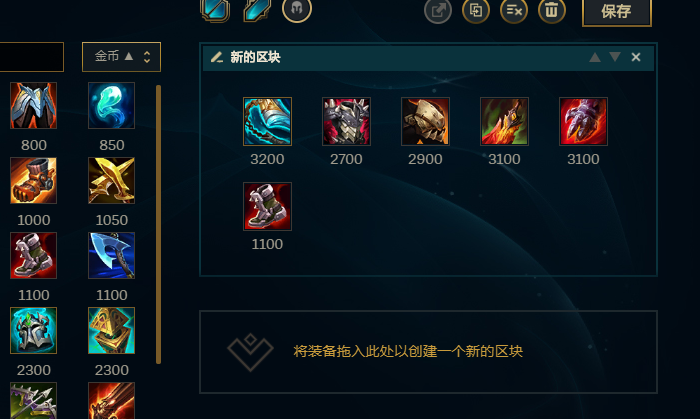Select the 3200 gold item in block
Image resolution: width=700 pixels, height=419 pixels.
pos(267,121)
